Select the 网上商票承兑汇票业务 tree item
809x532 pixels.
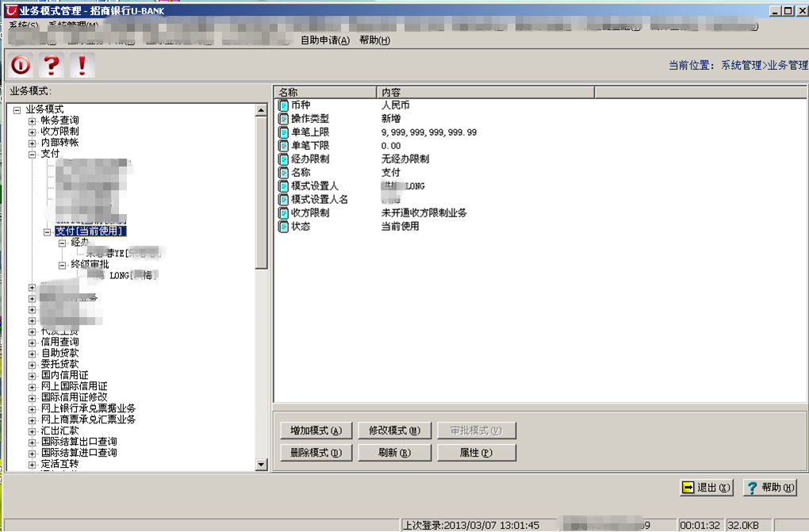point(88,419)
